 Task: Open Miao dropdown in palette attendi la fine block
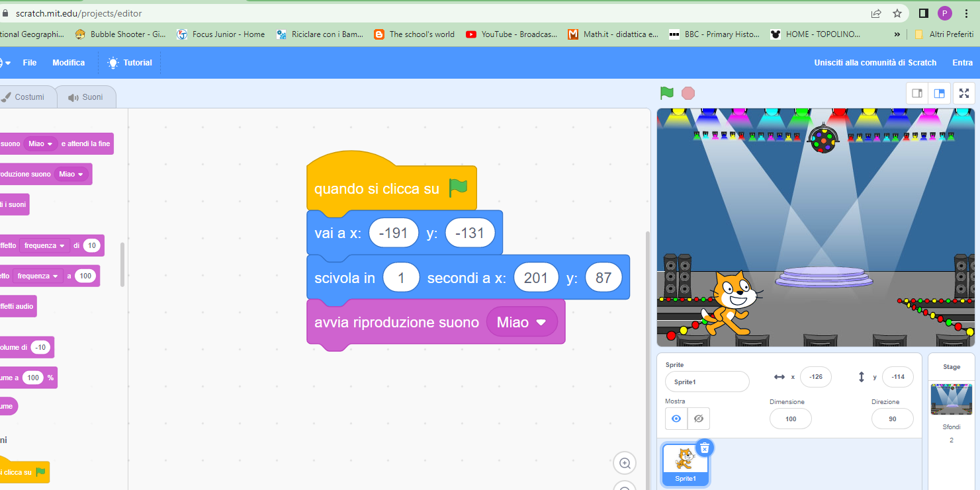pyautogui.click(x=40, y=143)
